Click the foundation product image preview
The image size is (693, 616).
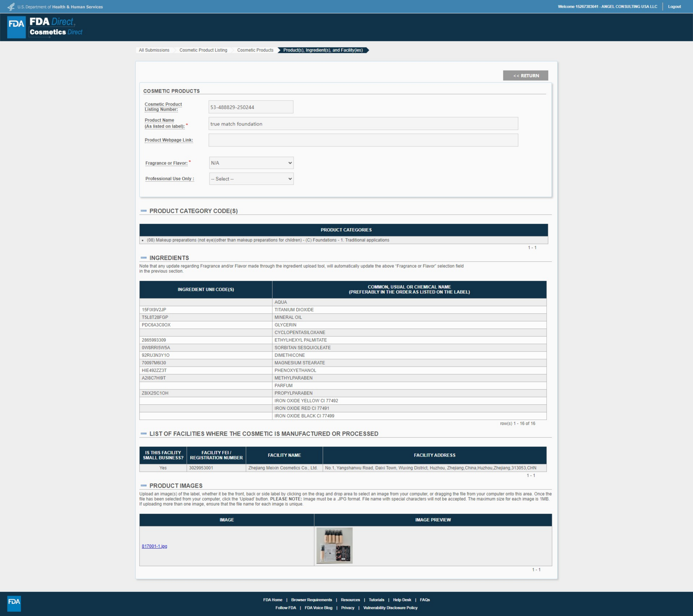[x=334, y=545]
